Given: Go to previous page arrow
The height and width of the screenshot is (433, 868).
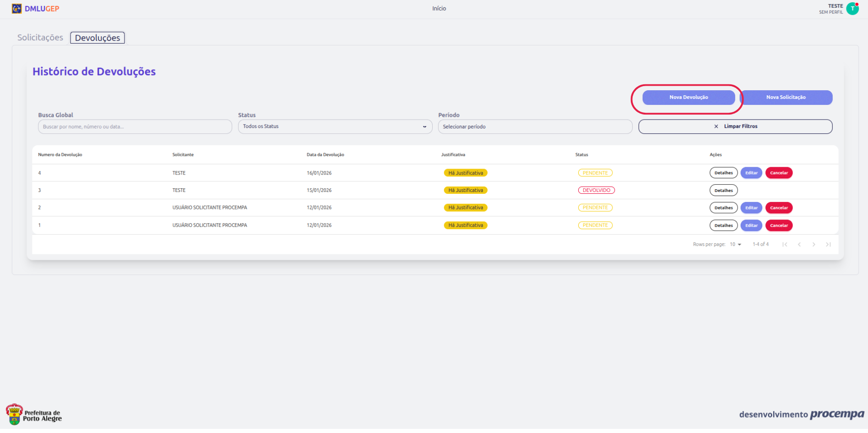Looking at the screenshot, I should (799, 245).
